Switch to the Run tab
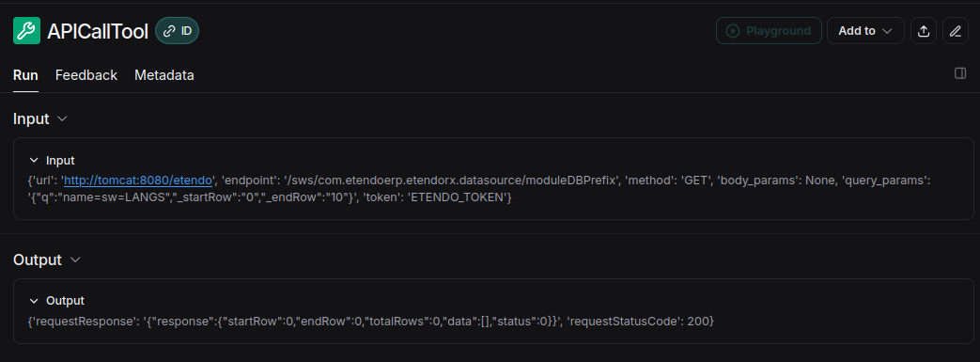The width and height of the screenshot is (980, 362). pos(25,75)
